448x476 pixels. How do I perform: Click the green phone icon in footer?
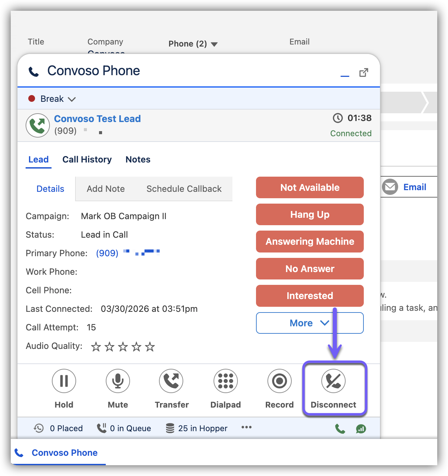coord(340,429)
